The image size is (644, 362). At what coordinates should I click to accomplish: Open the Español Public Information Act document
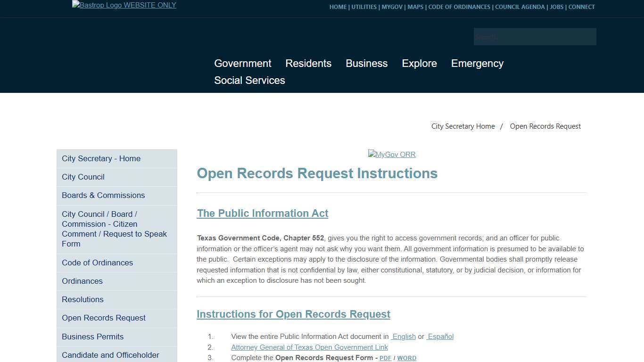[440, 337]
